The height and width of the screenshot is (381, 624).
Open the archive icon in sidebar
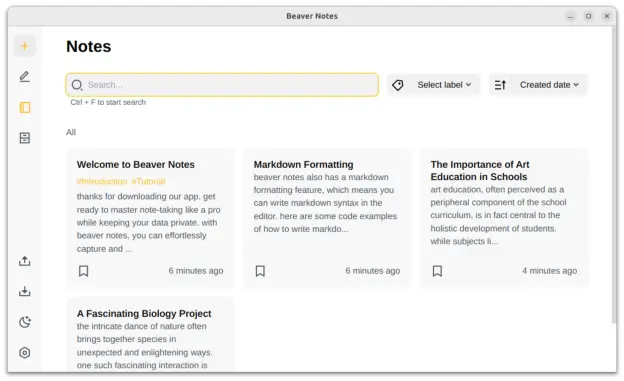pos(25,138)
